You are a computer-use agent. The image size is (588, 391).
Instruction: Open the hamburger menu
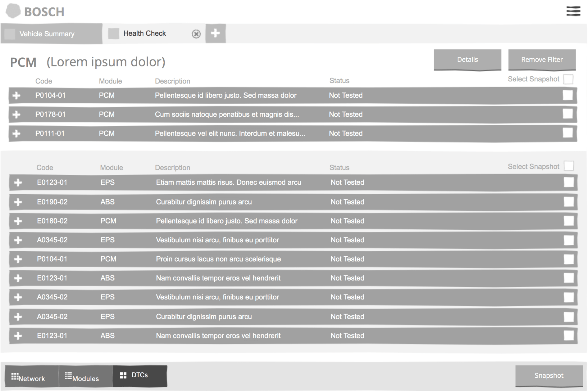pos(573,11)
